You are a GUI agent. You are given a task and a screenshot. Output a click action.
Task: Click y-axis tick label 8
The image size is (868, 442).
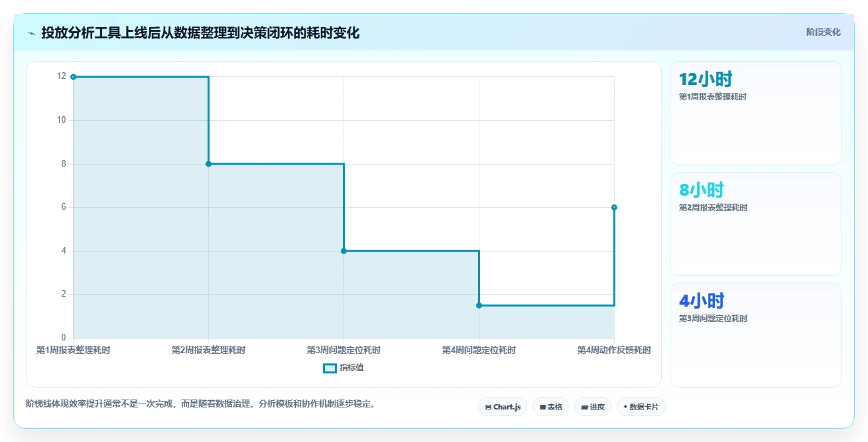64,164
